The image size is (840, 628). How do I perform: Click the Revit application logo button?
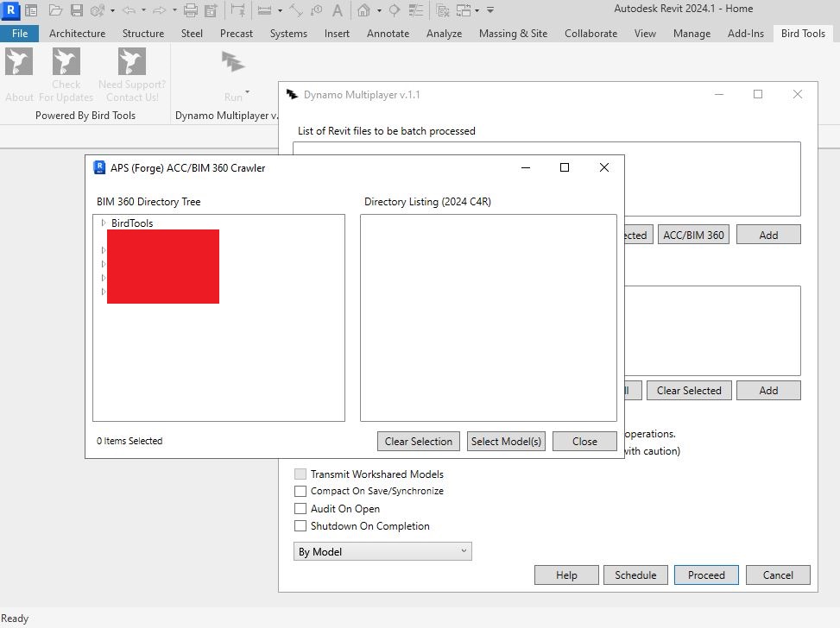tap(10, 9)
